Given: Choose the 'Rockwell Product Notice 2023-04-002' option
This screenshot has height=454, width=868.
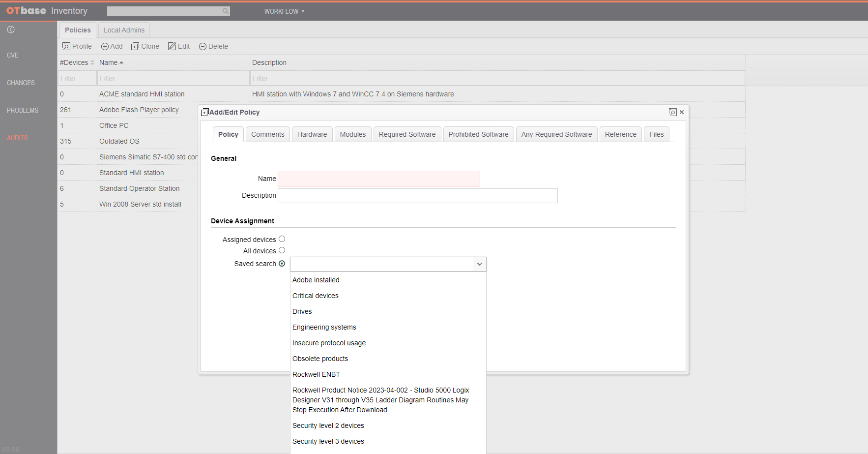Looking at the screenshot, I should (x=388, y=400).
